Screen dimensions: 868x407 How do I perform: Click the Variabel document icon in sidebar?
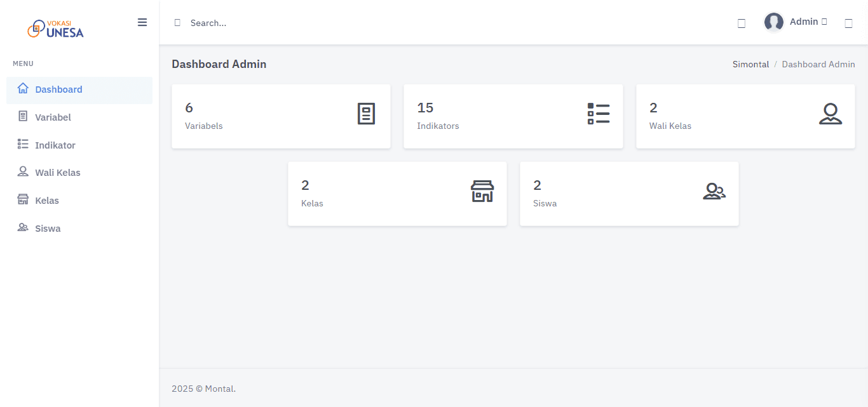[23, 116]
